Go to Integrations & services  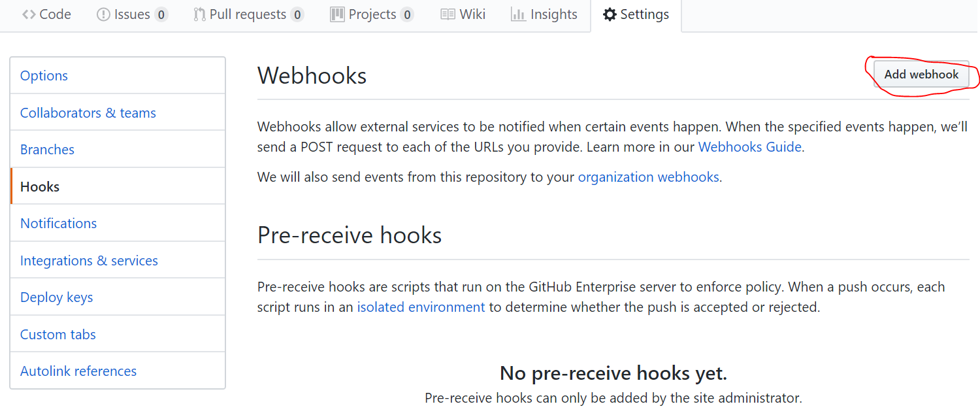click(x=118, y=260)
